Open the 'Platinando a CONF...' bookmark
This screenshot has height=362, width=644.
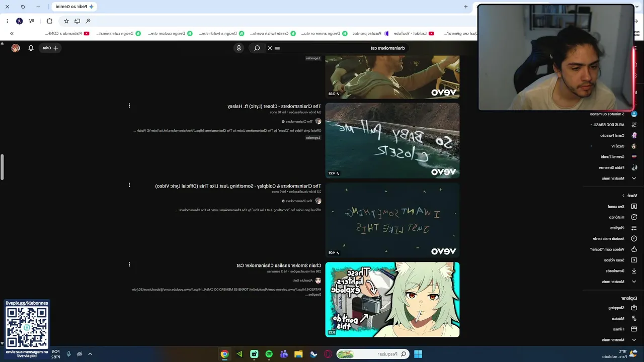pyautogui.click(x=67, y=34)
